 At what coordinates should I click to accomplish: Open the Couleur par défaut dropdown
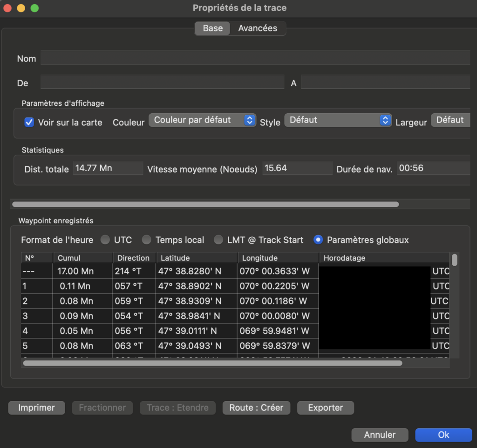[203, 120]
